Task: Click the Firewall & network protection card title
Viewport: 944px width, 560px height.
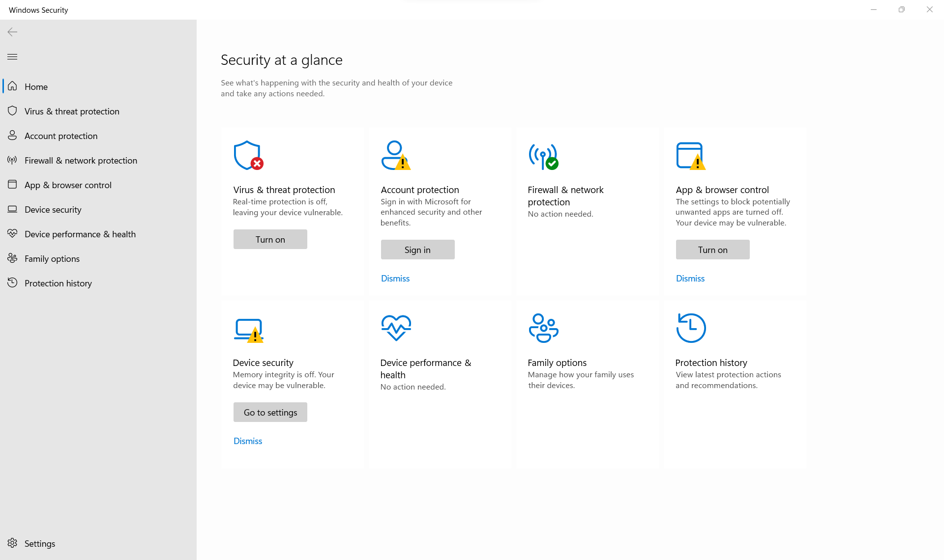Action: pos(565,196)
